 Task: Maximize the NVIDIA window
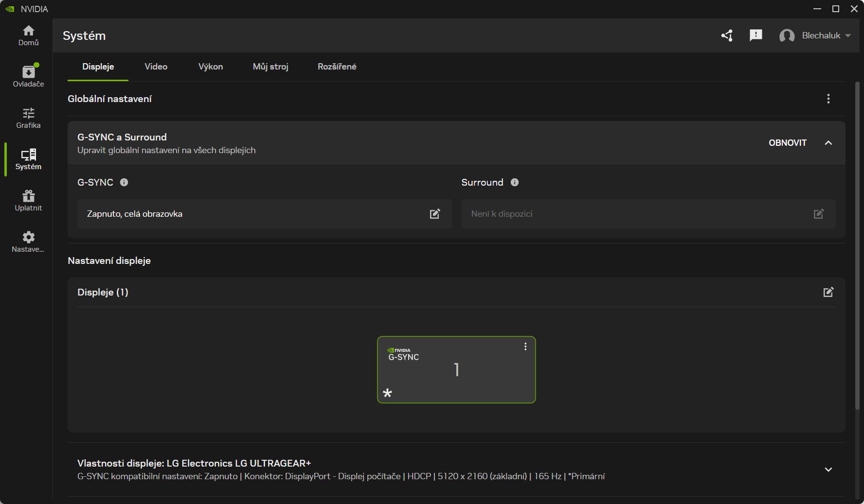[836, 9]
